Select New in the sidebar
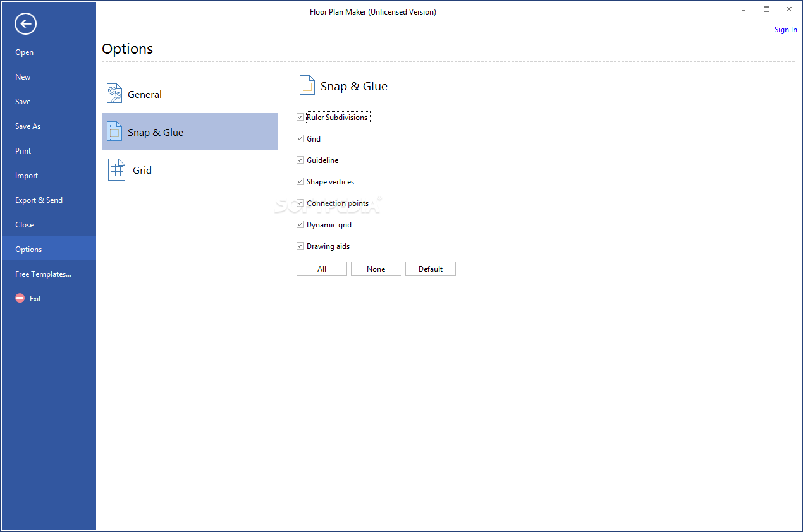 49,77
